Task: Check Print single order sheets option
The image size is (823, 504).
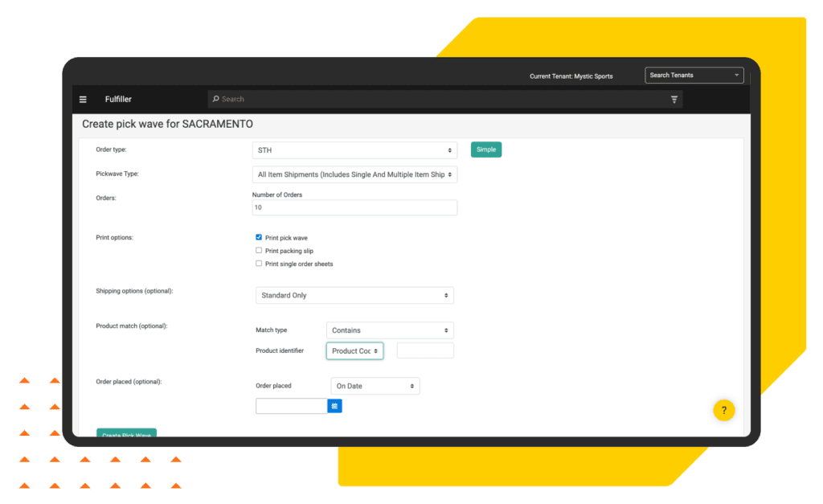Action: tap(259, 264)
